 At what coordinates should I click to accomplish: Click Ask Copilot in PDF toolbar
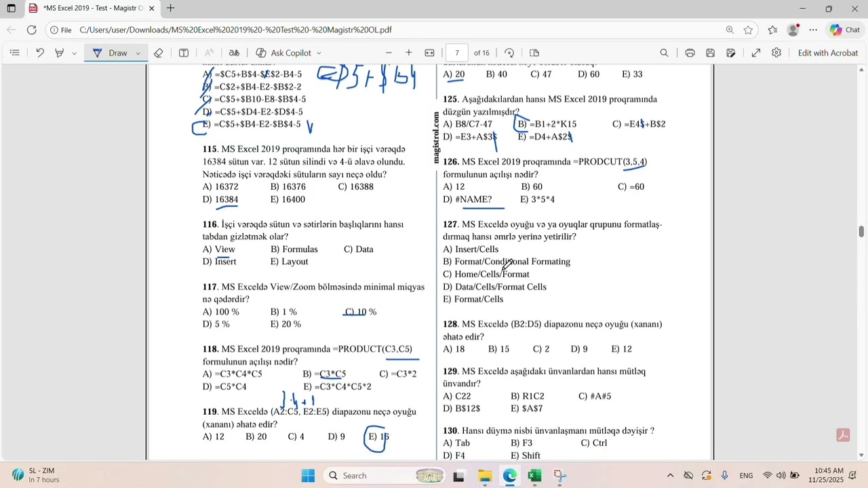283,53
